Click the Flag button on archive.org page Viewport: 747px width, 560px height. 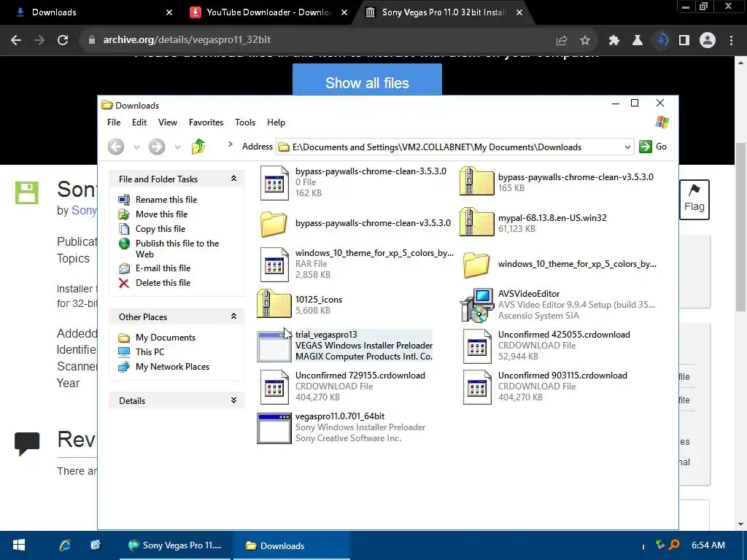coord(694,200)
